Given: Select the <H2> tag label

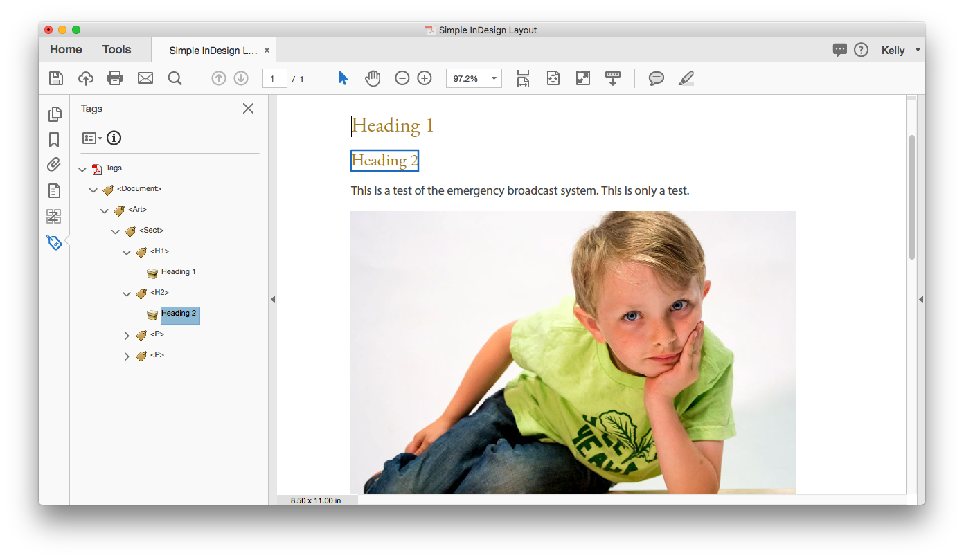Looking at the screenshot, I should tap(159, 293).
